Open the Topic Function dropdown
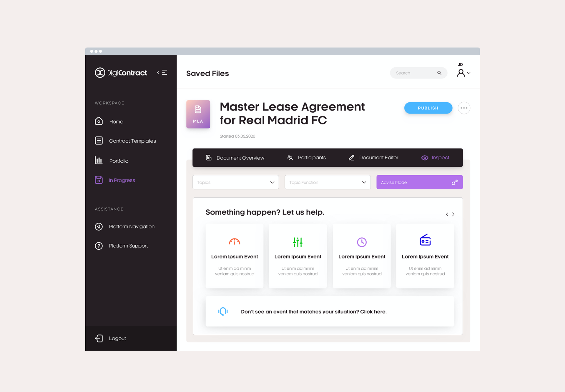Image resolution: width=565 pixels, height=392 pixels. pyautogui.click(x=328, y=182)
